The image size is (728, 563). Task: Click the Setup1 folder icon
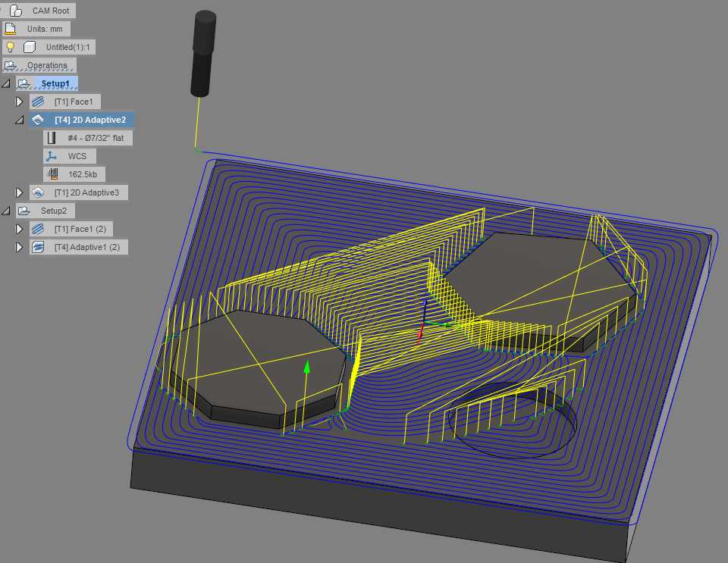tap(24, 83)
